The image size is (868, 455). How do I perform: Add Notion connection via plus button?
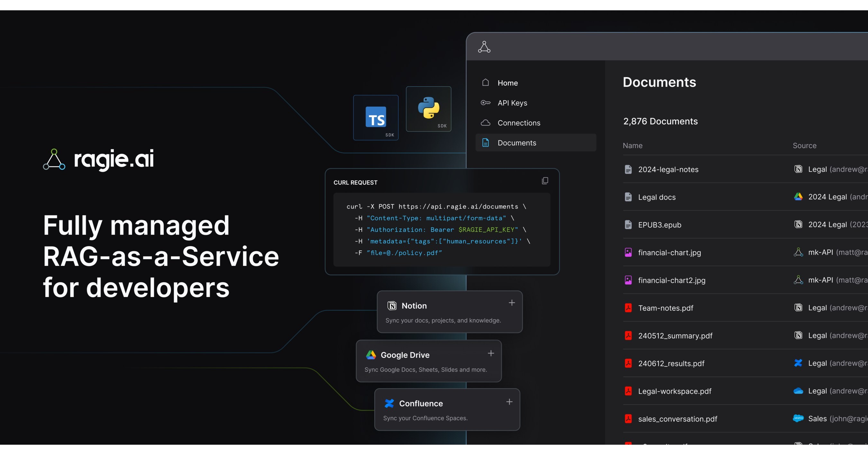click(511, 302)
